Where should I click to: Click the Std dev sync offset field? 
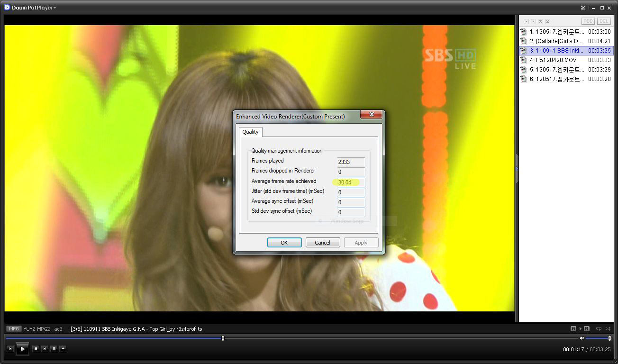click(x=351, y=212)
